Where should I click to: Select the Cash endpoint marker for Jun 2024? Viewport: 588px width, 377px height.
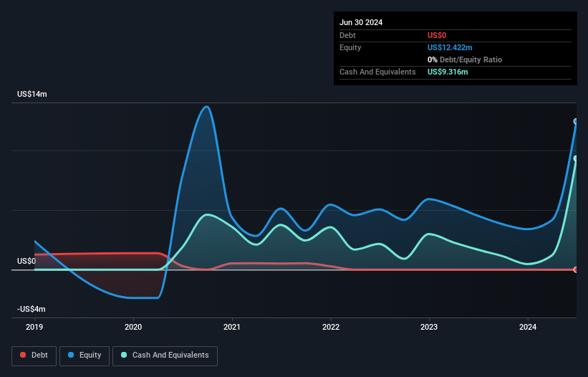(x=576, y=158)
